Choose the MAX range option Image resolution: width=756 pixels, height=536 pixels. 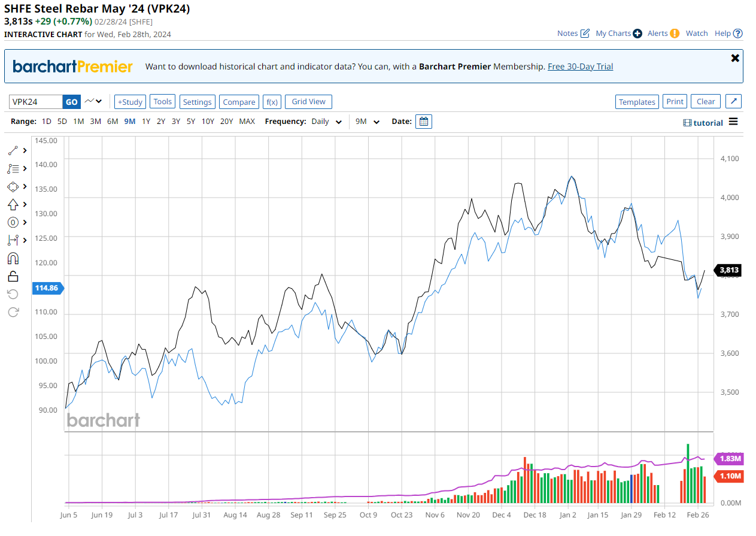pos(247,122)
